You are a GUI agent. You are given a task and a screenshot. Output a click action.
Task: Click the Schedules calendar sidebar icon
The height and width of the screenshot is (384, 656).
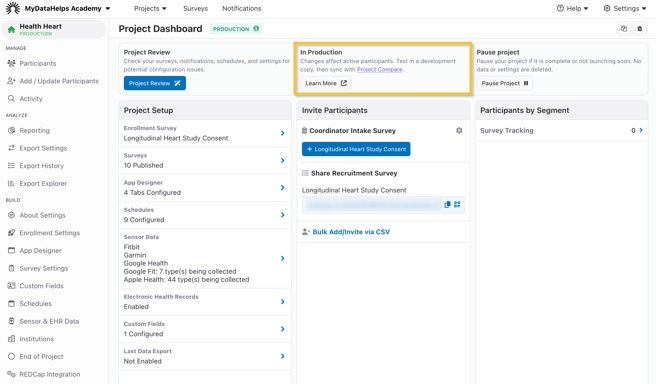(x=11, y=303)
